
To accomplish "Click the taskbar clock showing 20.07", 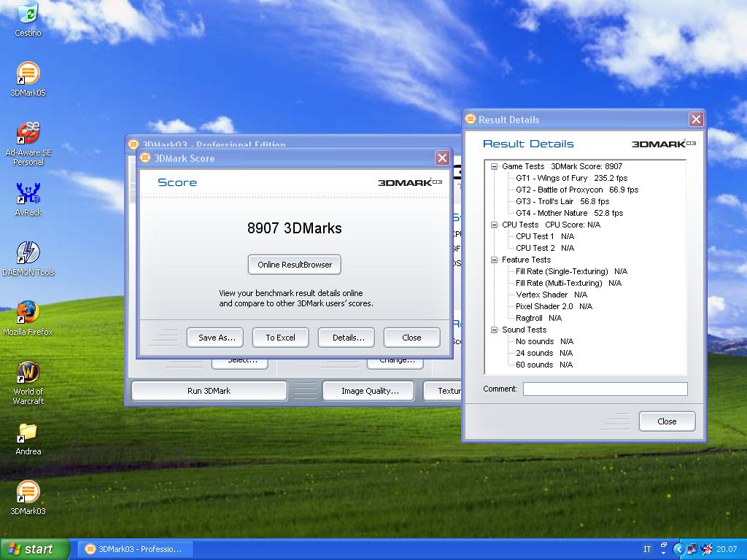I will pos(727,549).
